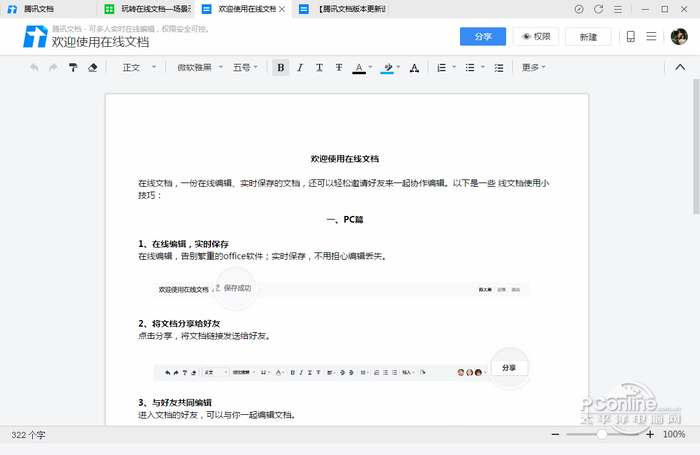Select the format painter tool
Screen dimensions: 700x455
(73, 68)
